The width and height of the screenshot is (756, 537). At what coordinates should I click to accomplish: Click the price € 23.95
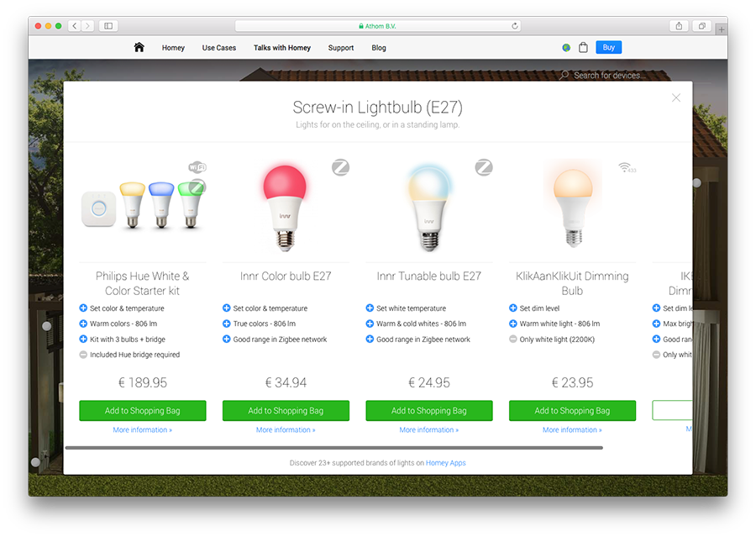(x=572, y=382)
